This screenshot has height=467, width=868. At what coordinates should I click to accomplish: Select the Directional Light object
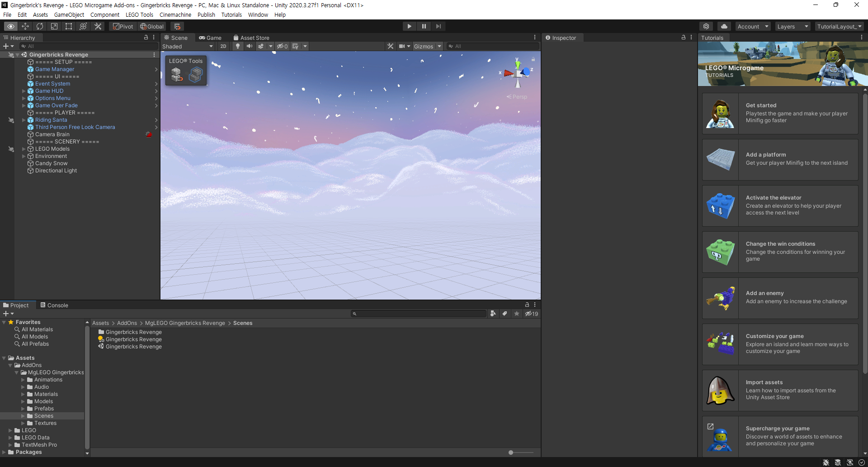click(x=56, y=171)
